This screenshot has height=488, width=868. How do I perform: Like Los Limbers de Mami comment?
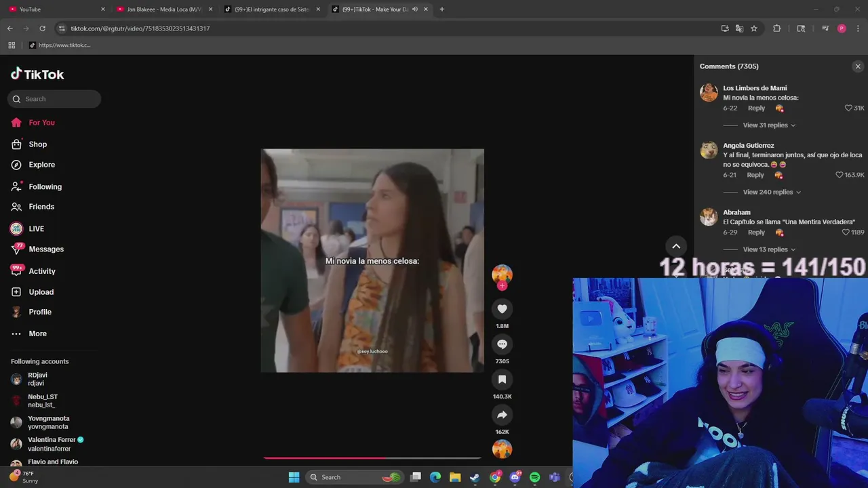pyautogui.click(x=848, y=108)
